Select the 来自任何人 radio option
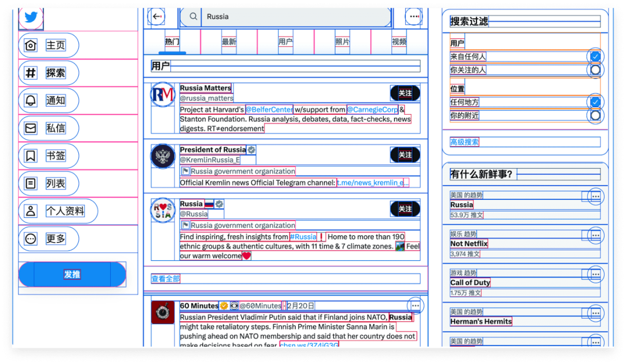This screenshot has height=364, width=626. pyautogui.click(x=595, y=57)
